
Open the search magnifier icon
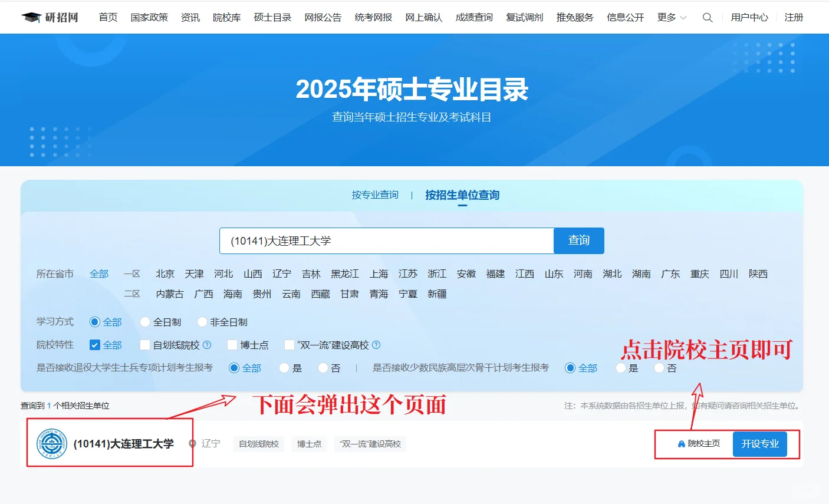click(x=707, y=18)
